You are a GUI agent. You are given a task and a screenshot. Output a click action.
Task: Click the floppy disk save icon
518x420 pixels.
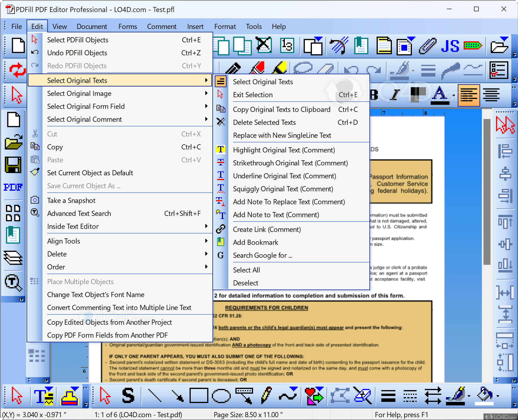[13, 165]
